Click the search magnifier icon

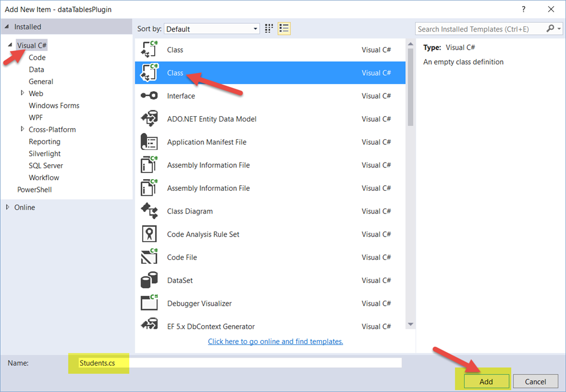(x=550, y=29)
